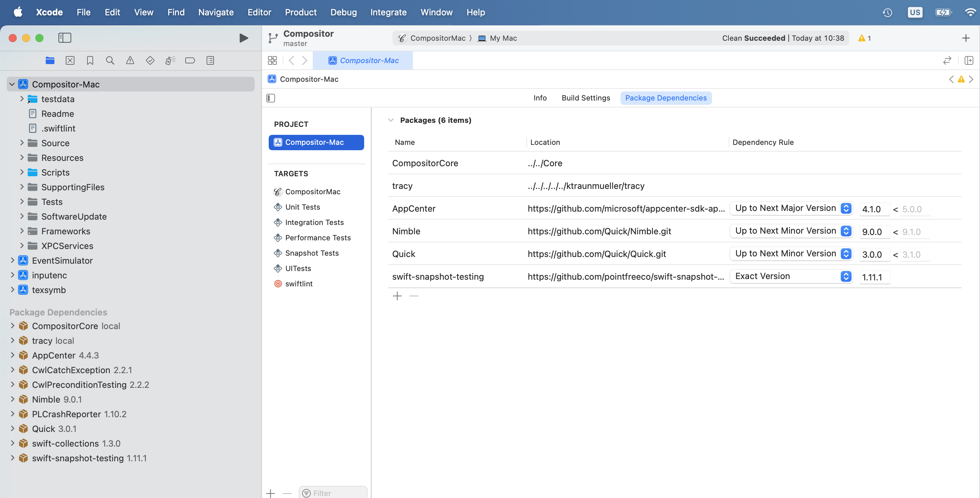Screen dimensions: 980x498
Task: Open the Report navigator icon
Action: point(210,60)
